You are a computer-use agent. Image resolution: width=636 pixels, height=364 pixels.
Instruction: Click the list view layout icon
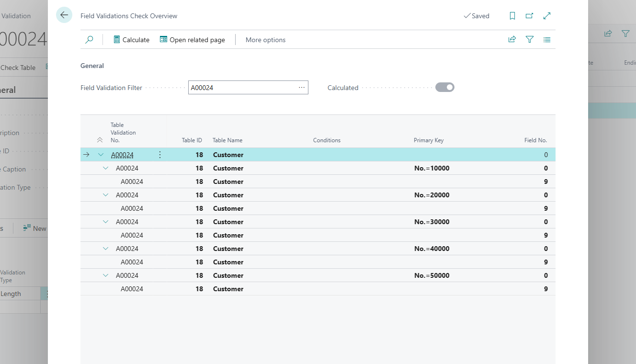(547, 40)
